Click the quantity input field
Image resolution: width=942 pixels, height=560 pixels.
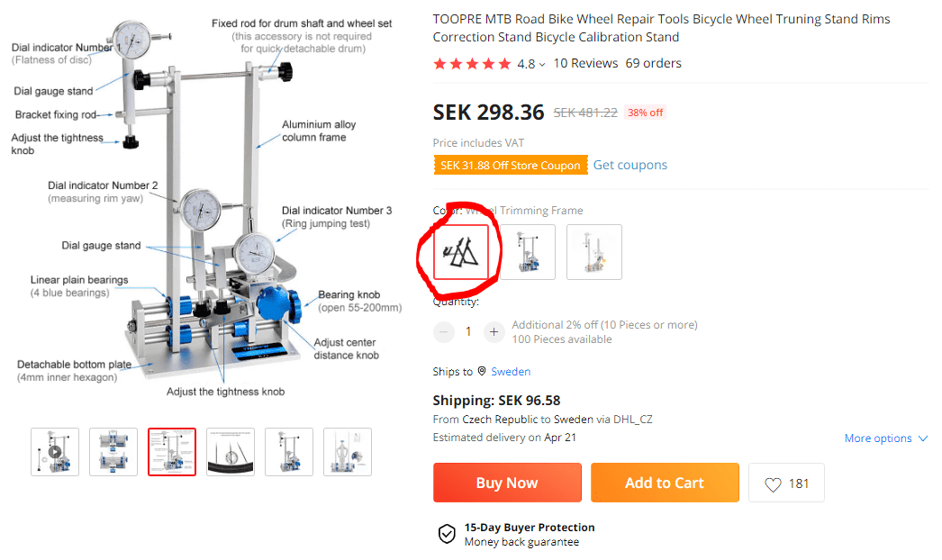(x=468, y=332)
